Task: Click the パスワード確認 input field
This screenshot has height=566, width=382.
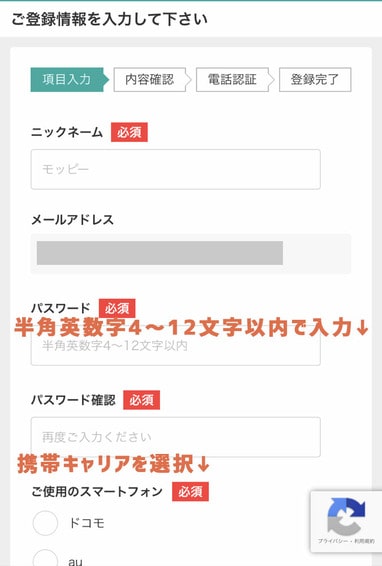Action: pyautogui.click(x=176, y=437)
